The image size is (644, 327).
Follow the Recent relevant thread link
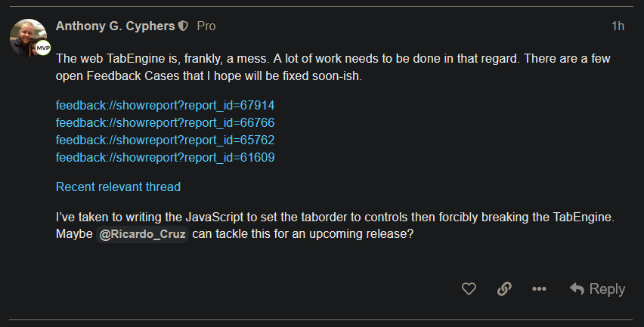click(x=118, y=187)
